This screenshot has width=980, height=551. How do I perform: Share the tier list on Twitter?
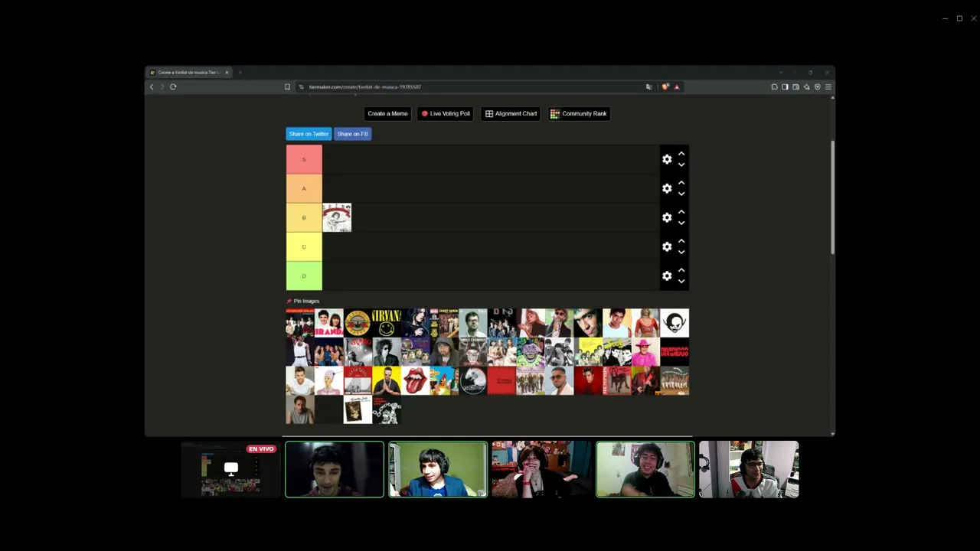[309, 134]
